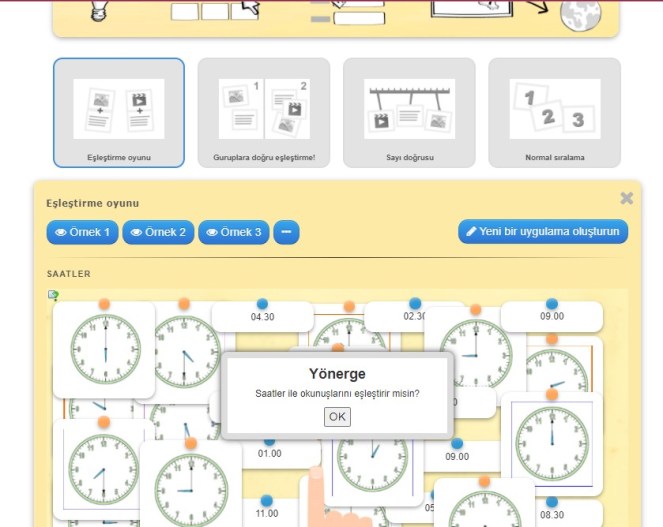Choose the Sayı doğrusu template
This screenshot has height=527, width=663.
click(x=409, y=112)
